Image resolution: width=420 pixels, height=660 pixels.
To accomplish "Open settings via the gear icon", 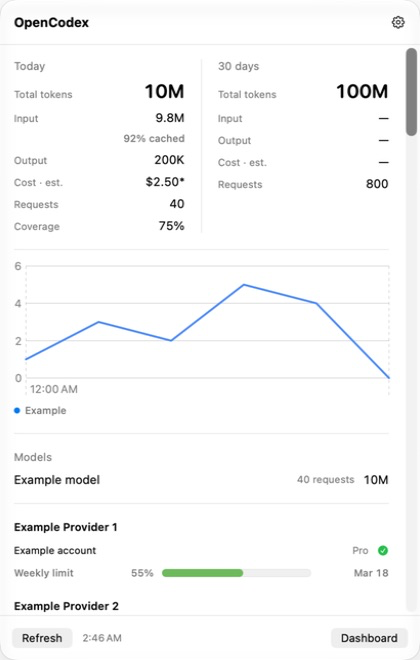I will [398, 22].
